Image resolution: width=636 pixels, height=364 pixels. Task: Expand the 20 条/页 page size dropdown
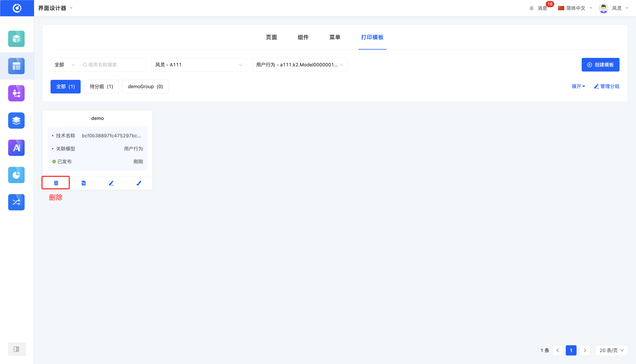612,350
